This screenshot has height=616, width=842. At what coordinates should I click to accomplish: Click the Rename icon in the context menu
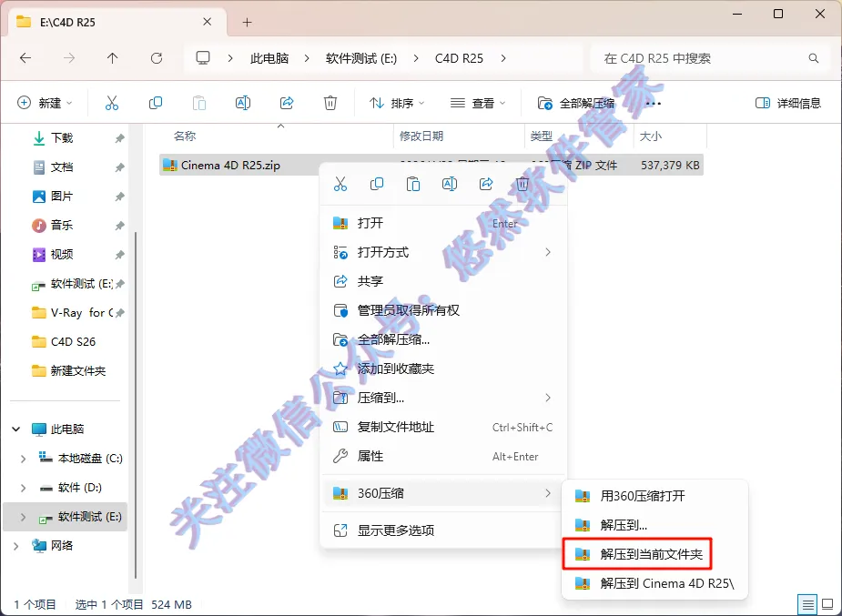pos(450,184)
